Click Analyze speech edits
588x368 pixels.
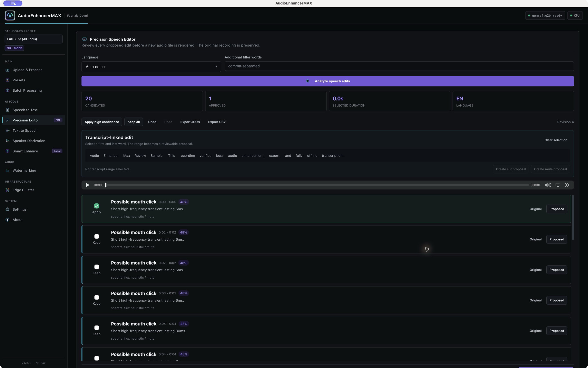coord(327,81)
